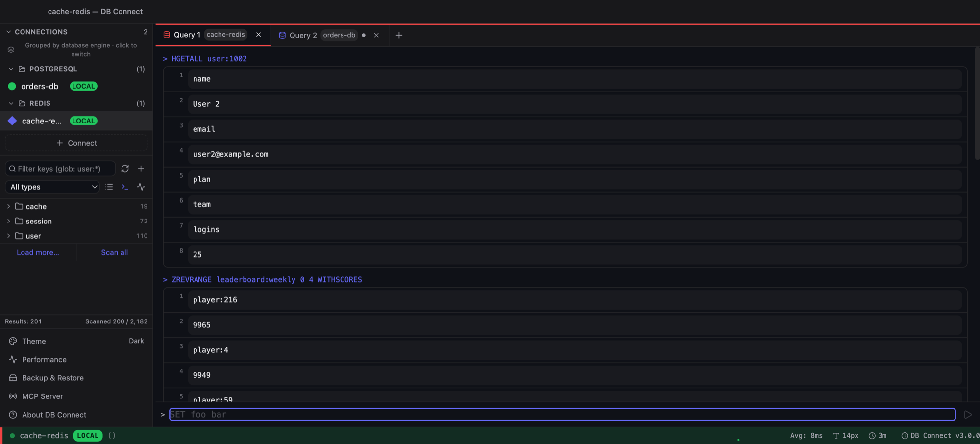Screen dimensions: 980x444
Task: Collapse the Redis group
Action: [11, 103]
